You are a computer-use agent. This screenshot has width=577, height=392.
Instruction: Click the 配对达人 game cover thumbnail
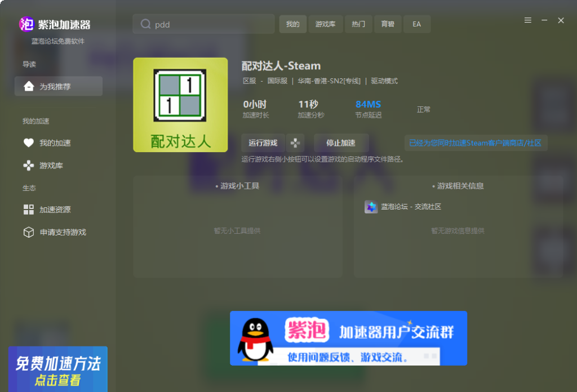click(180, 105)
